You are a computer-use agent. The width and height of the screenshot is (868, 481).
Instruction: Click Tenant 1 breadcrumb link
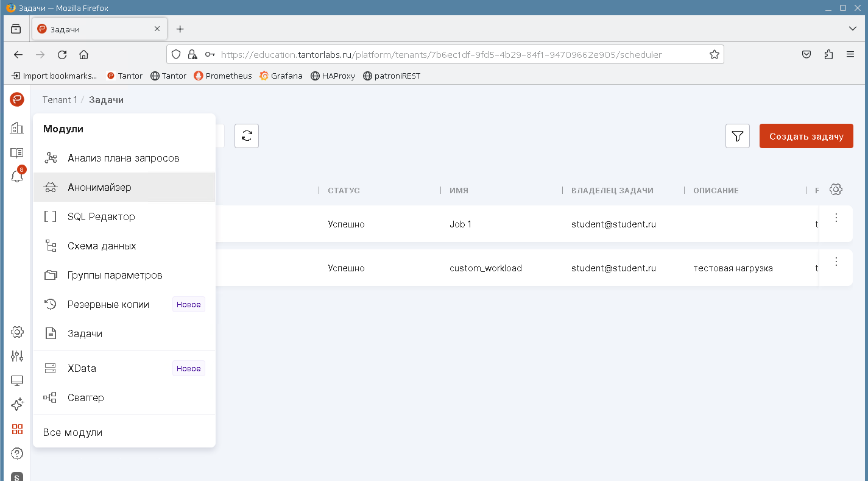click(x=60, y=100)
